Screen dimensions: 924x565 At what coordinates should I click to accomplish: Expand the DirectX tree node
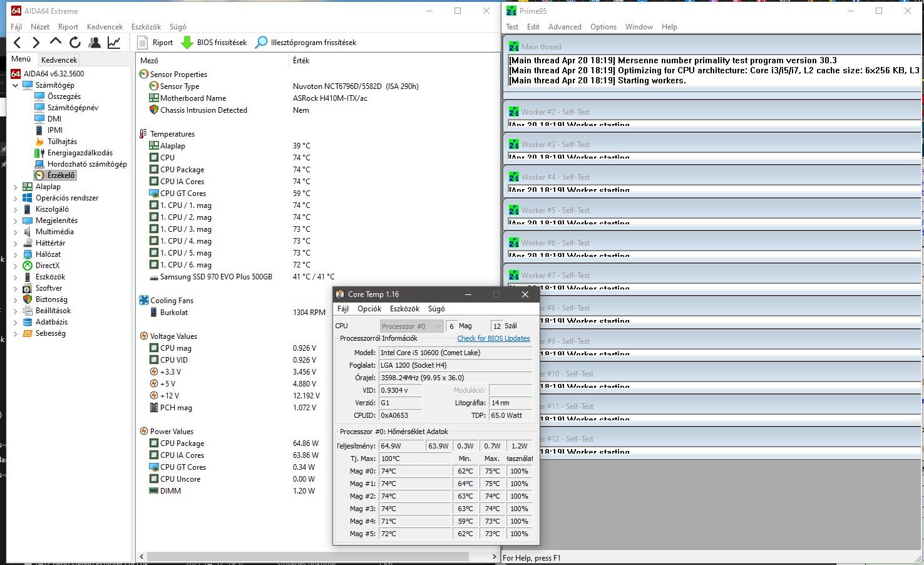point(16,266)
